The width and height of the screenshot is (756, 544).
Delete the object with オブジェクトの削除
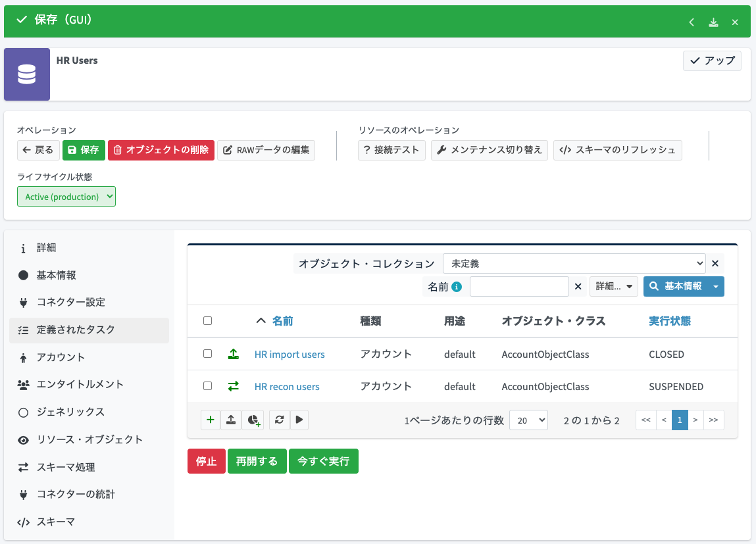point(161,151)
